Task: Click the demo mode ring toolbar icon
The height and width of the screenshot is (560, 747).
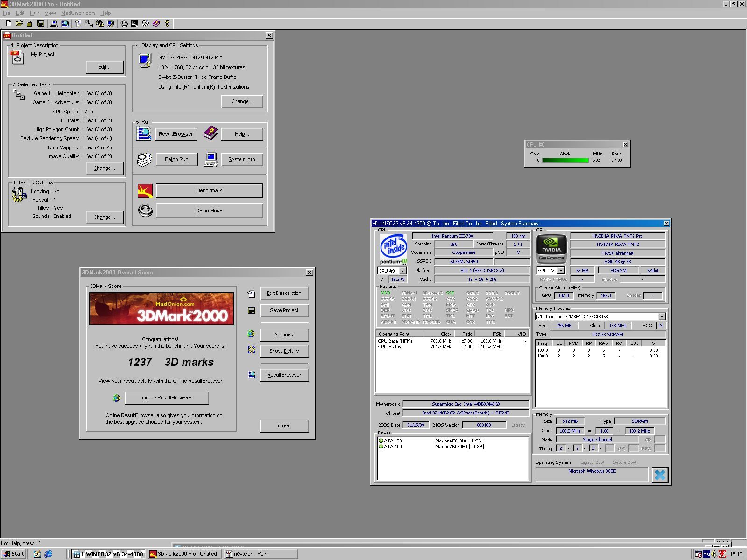Action: tap(124, 23)
